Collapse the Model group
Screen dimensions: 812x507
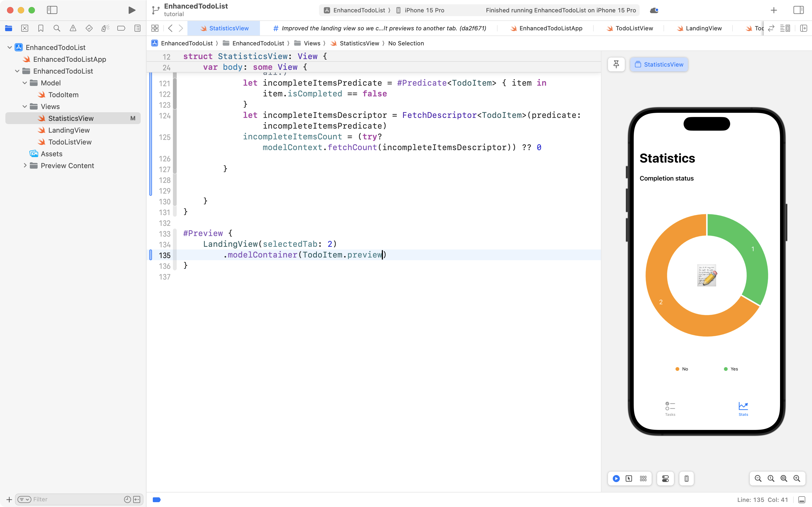24,83
